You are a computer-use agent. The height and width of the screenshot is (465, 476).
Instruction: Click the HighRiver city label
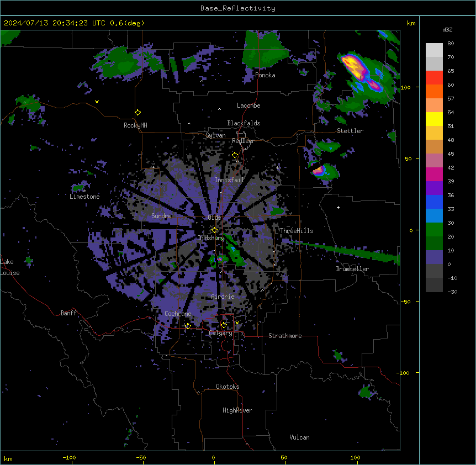coord(237,410)
